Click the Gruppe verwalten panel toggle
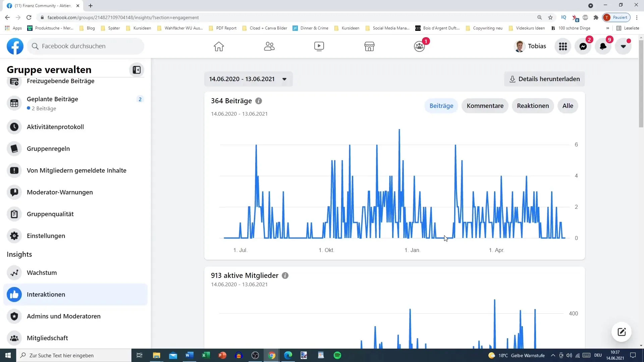The width and height of the screenshot is (644, 362). tap(137, 70)
